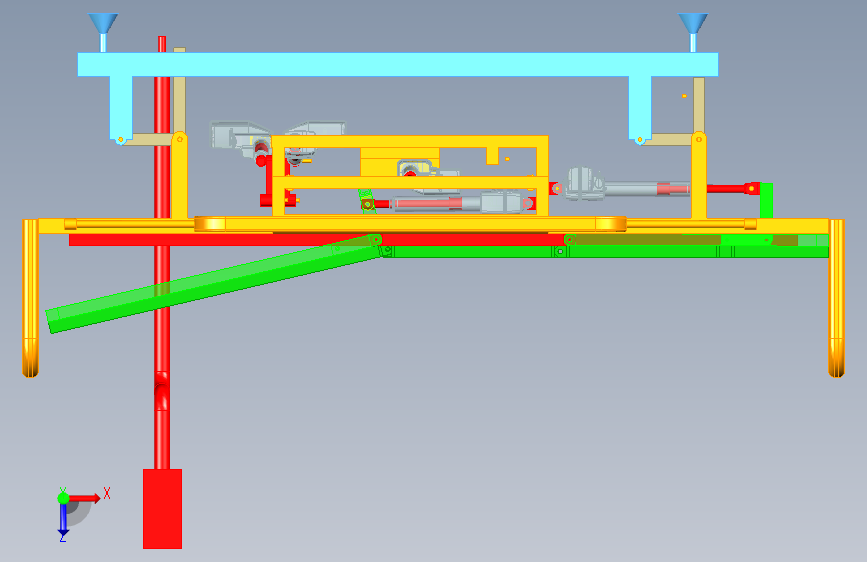
Task: Select the left blue funnel
Action: [103, 24]
